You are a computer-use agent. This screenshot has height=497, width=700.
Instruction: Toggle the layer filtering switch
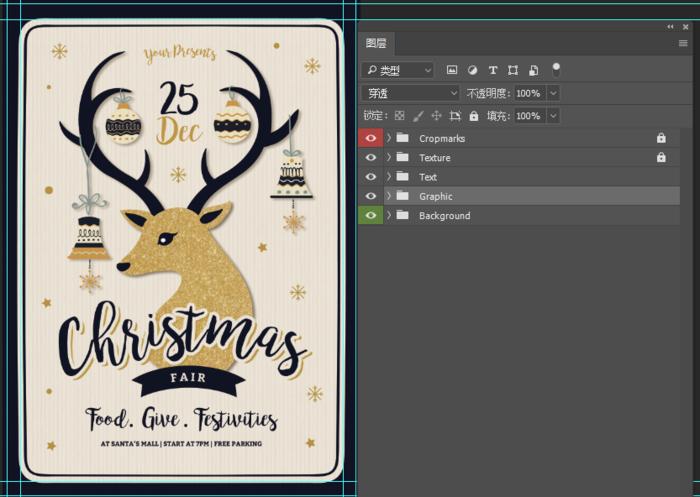556,69
